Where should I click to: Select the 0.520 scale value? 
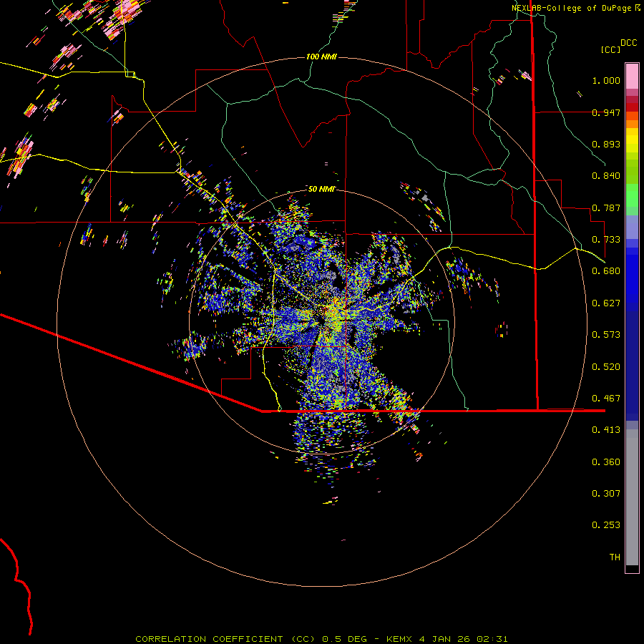[606, 367]
